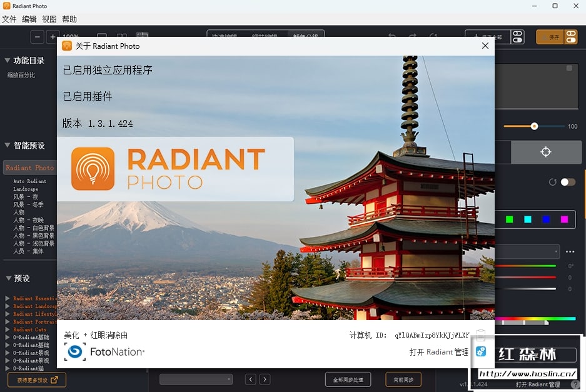Screen dimensions: 586x392
Task: Select the magenta color swatch
Action: pyautogui.click(x=564, y=219)
